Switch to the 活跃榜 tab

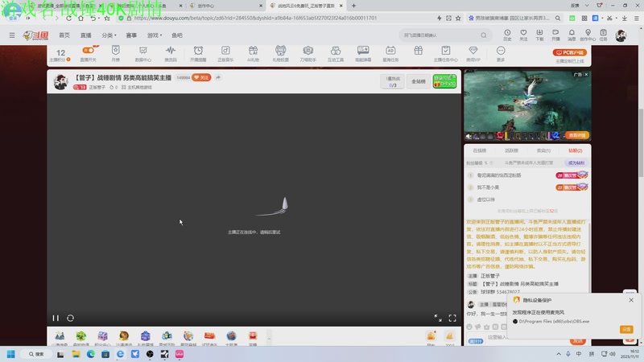(x=511, y=150)
